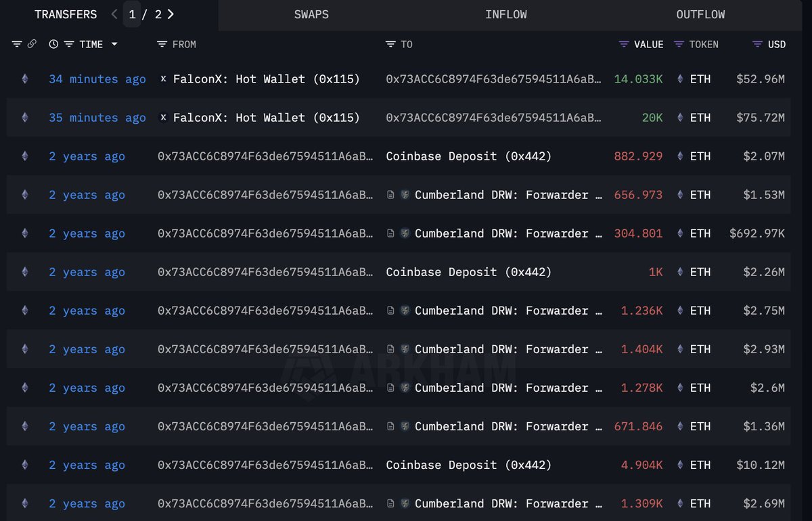Click the $2.93M USD amount
Screen dimensions: 812x521
click(x=765, y=349)
